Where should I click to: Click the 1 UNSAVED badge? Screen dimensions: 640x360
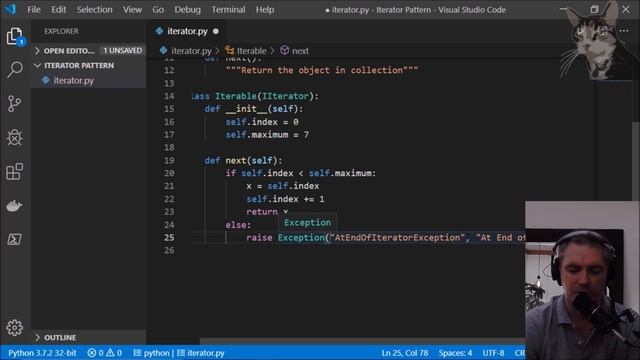click(122, 51)
